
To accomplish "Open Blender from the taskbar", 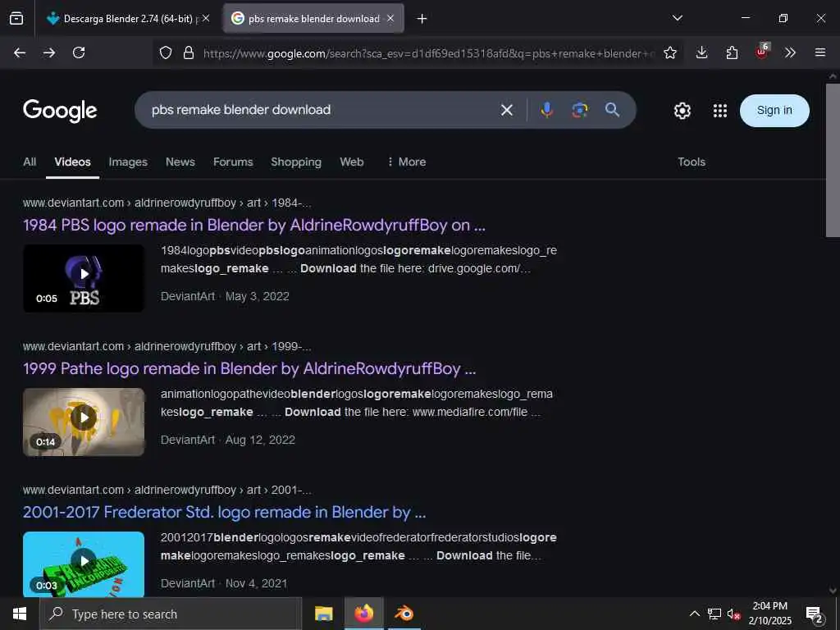I will point(404,614).
